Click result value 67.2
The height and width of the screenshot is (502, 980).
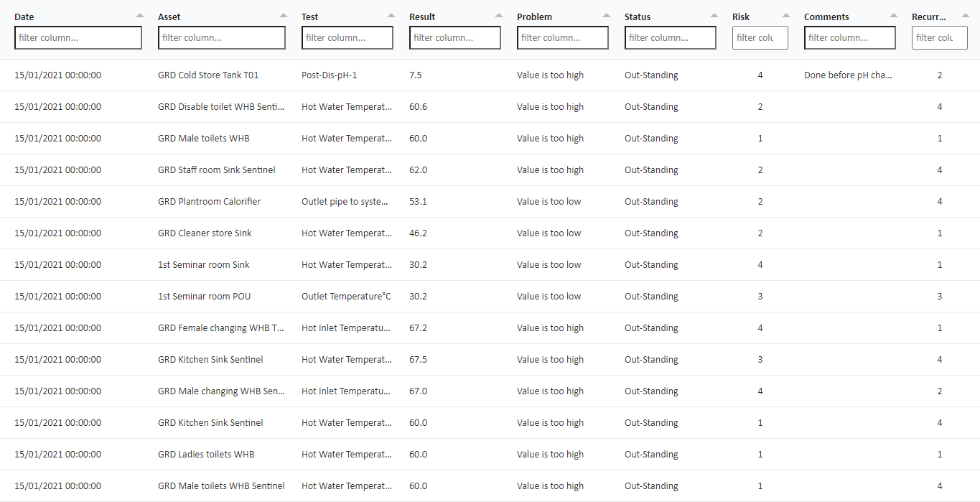(418, 327)
